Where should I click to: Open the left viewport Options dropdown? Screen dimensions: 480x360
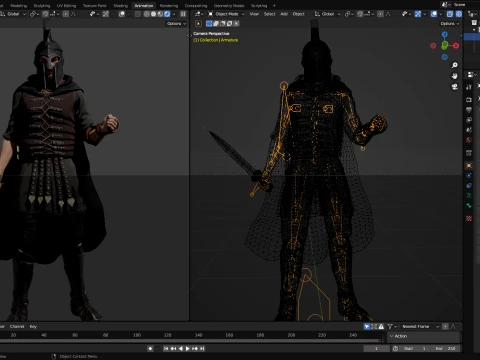pos(176,24)
